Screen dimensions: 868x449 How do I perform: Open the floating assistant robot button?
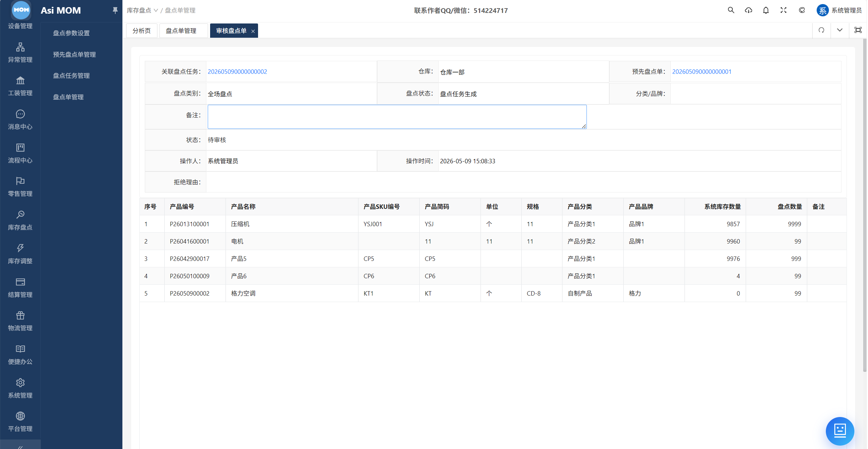(839, 431)
